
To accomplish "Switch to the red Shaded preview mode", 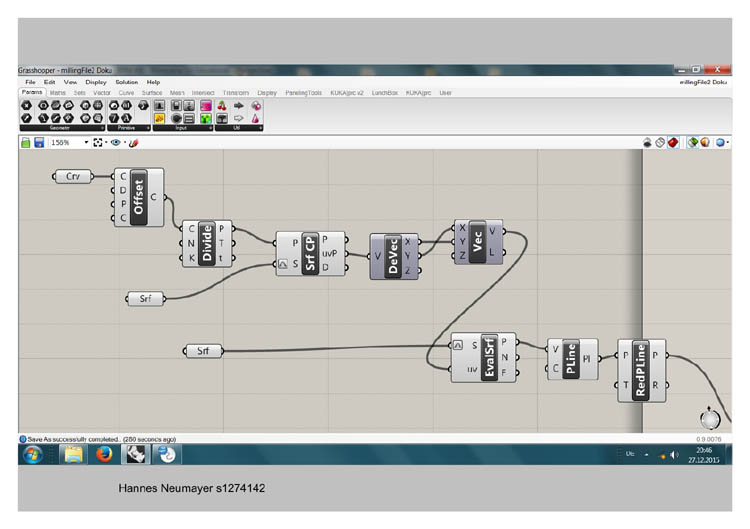I will tap(673, 143).
